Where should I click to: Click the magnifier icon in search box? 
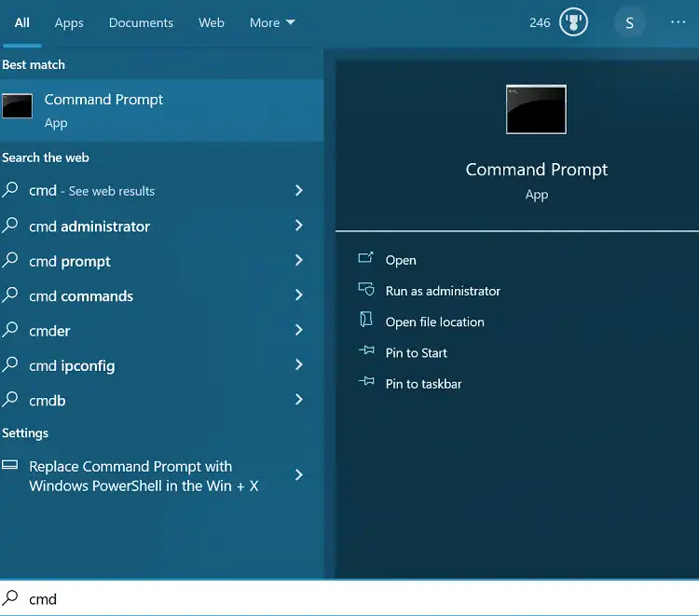[10, 597]
